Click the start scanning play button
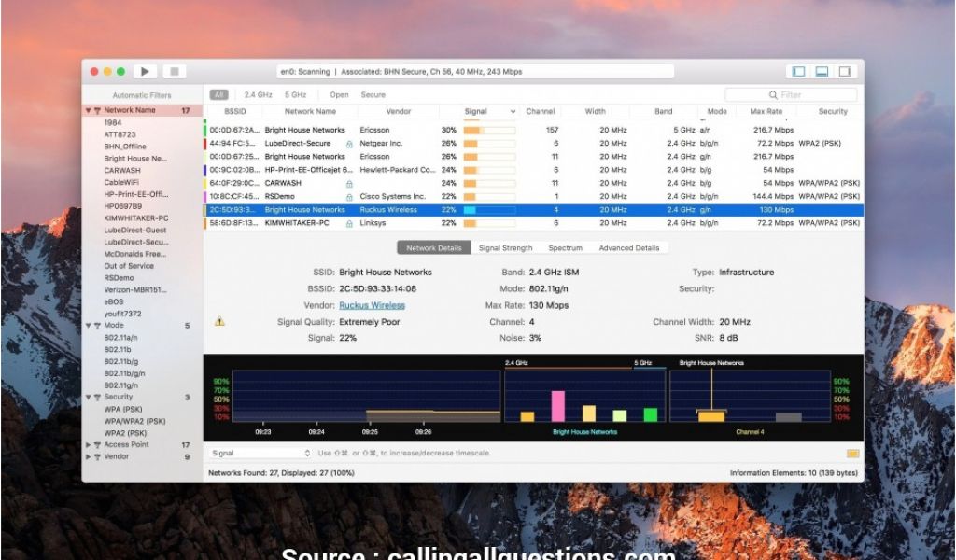956x560 pixels. tap(145, 71)
